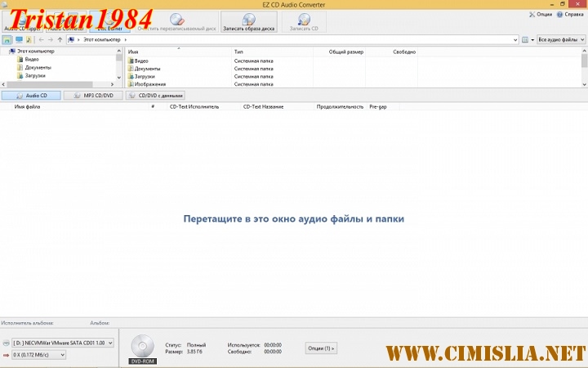Click the Имя column header
588x368 pixels.
[x=133, y=52]
